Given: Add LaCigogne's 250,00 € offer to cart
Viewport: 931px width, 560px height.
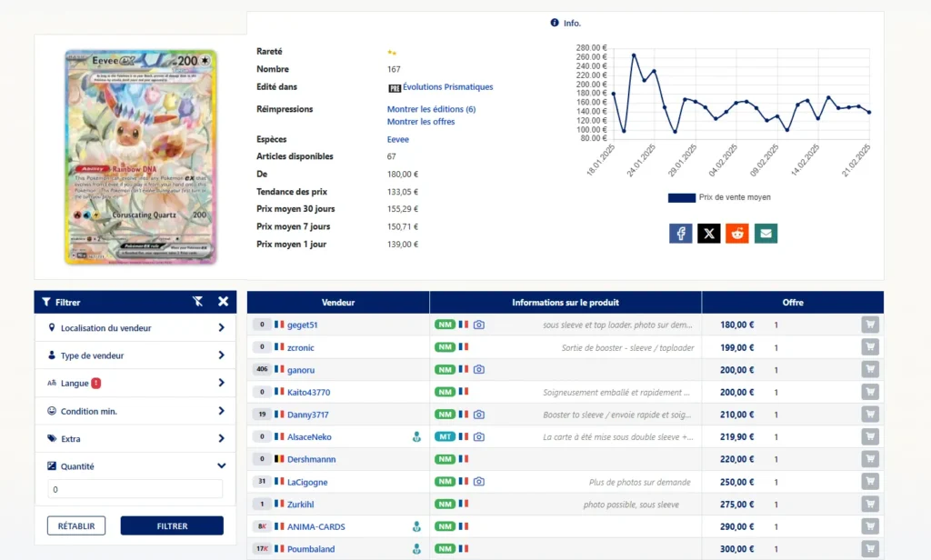Looking at the screenshot, I should click(870, 482).
